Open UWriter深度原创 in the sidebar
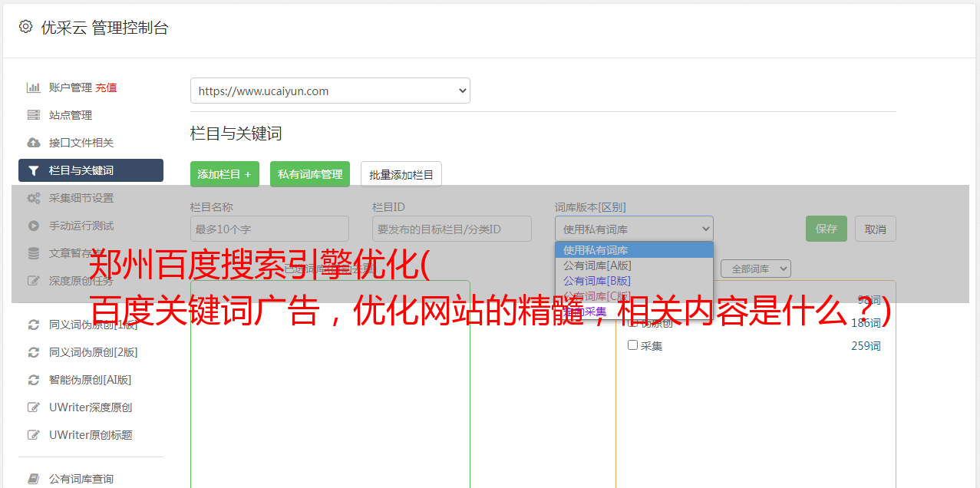The image size is (980, 488). [91, 407]
